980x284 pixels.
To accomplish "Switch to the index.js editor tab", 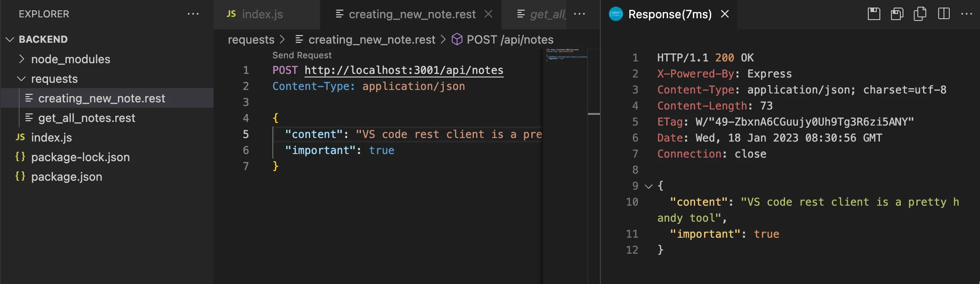I will (267, 14).
